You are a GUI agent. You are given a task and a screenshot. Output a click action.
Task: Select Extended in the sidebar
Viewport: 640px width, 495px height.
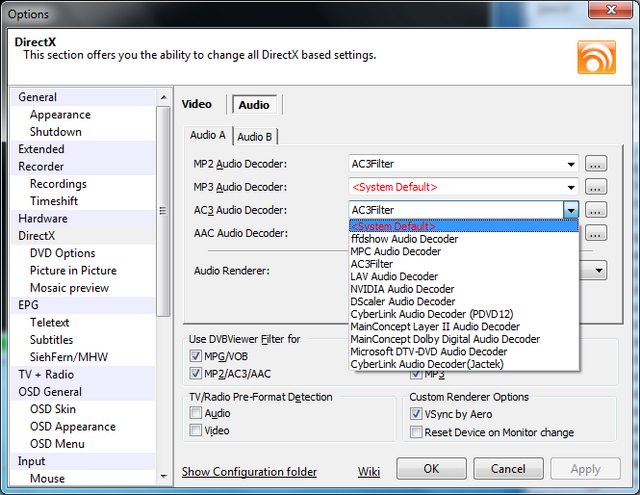coord(83,149)
